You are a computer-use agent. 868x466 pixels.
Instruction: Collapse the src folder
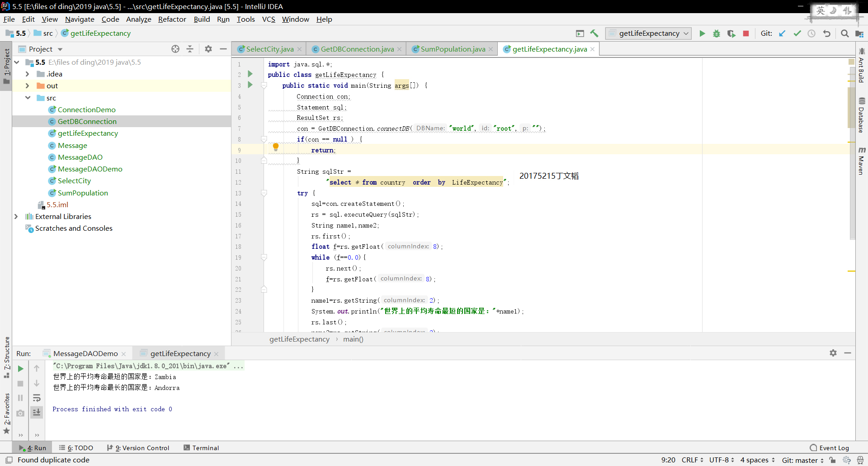tap(28, 98)
